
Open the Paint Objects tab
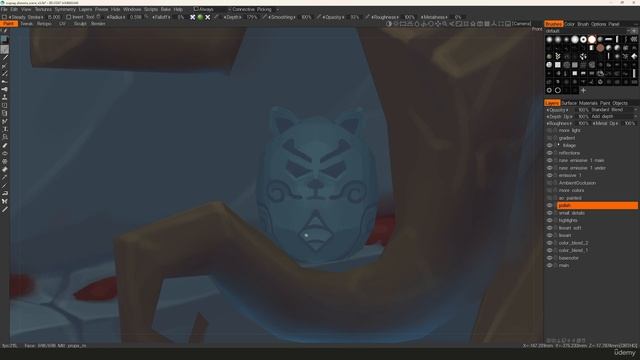(614, 103)
